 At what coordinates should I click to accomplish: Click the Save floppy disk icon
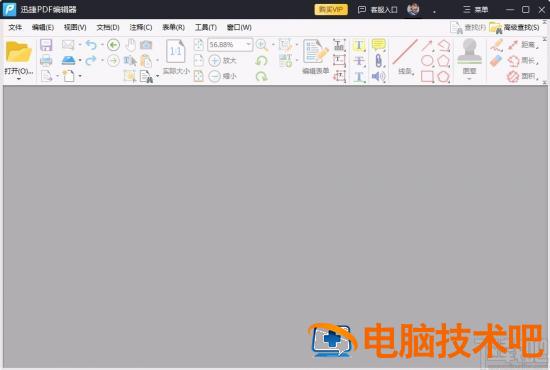click(x=46, y=45)
